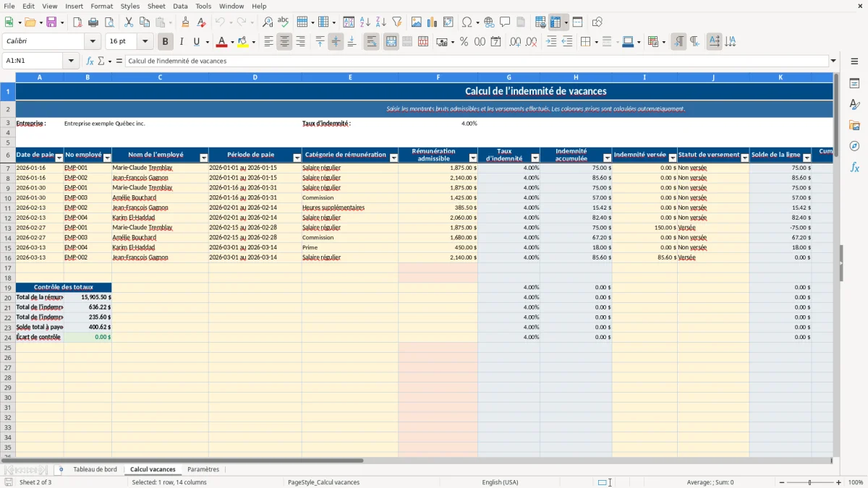Open Statut de versement filter dropdown
The height and width of the screenshot is (488, 868).
[x=745, y=158]
